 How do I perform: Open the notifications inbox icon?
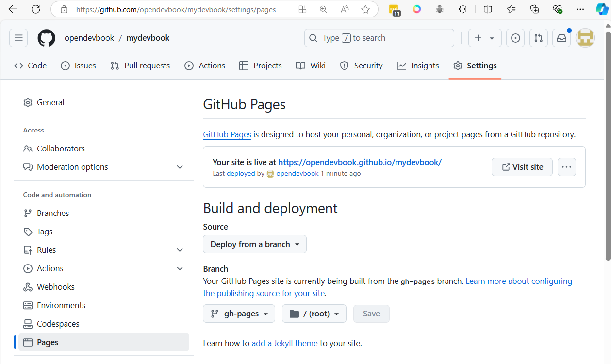point(561,38)
